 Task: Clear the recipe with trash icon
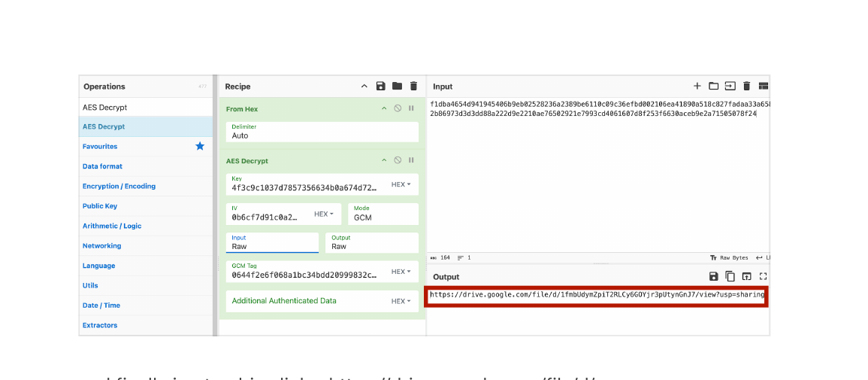[x=413, y=86]
